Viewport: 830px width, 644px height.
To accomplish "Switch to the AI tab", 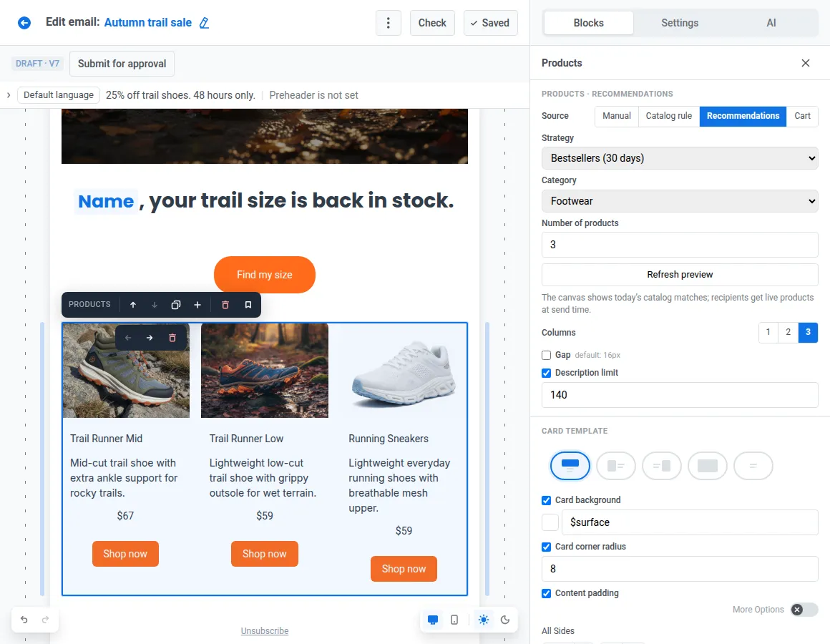I will 771,23.
